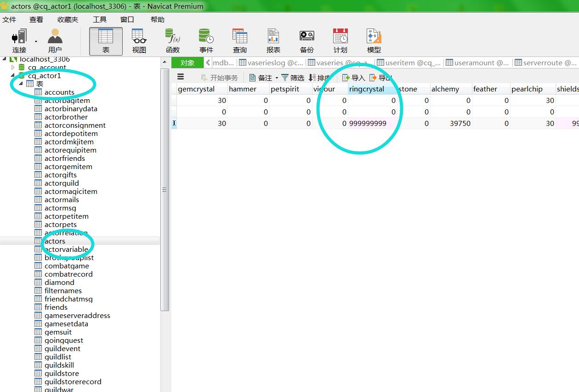Click the Connection (连接) plug icon

(x=19, y=37)
